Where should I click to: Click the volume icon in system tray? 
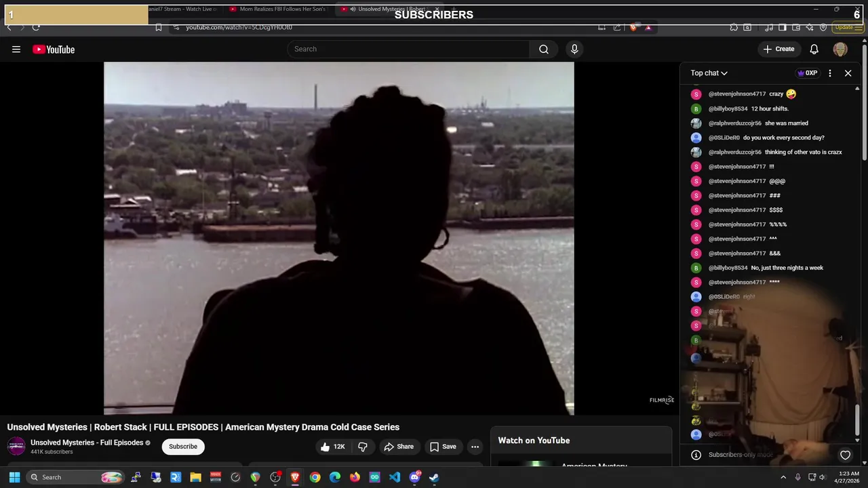[x=823, y=477]
